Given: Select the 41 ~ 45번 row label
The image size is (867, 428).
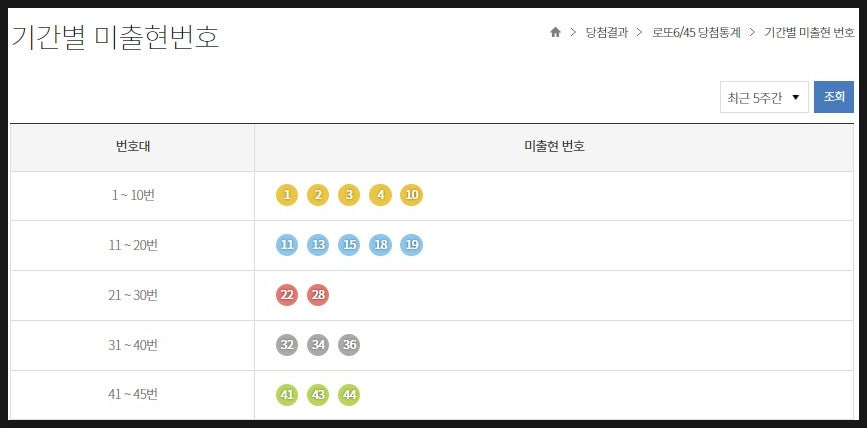Looking at the screenshot, I should 133,395.
